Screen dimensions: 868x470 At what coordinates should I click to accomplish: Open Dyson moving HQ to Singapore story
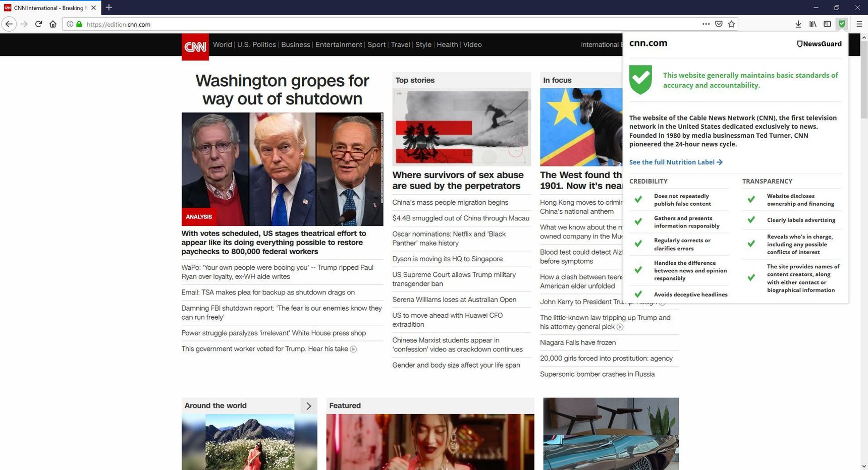coord(448,259)
